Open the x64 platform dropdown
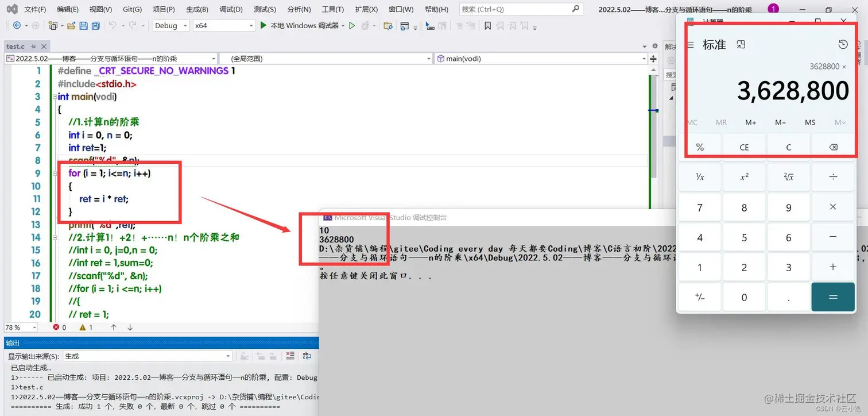The width and height of the screenshot is (868, 416). [224, 25]
